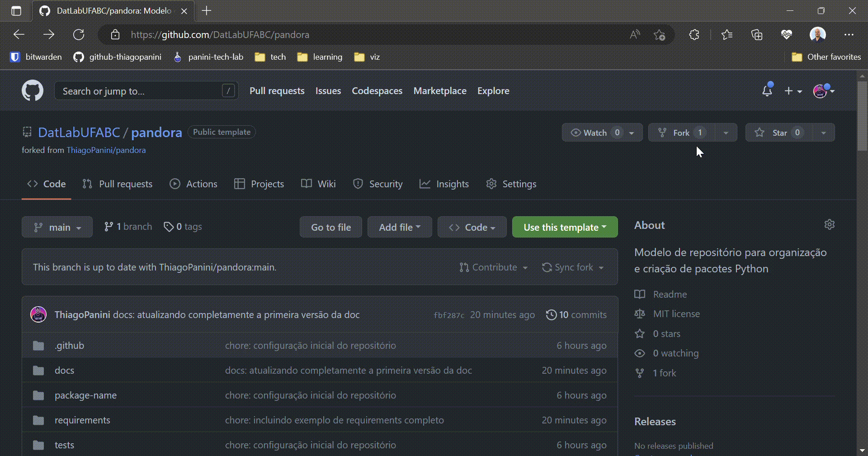Open the tech bookmarks folder
The height and width of the screenshot is (456, 868).
pyautogui.click(x=270, y=57)
